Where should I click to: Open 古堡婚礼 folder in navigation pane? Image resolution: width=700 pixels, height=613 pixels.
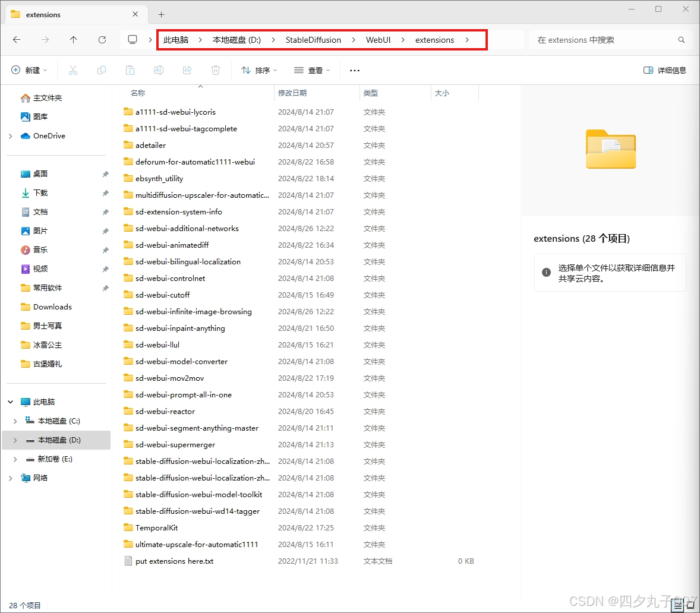48,364
